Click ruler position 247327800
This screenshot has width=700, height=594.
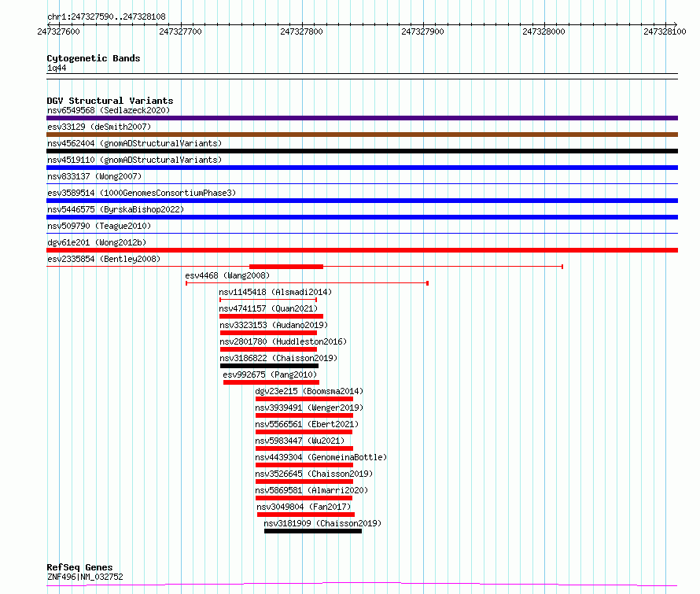(x=301, y=31)
